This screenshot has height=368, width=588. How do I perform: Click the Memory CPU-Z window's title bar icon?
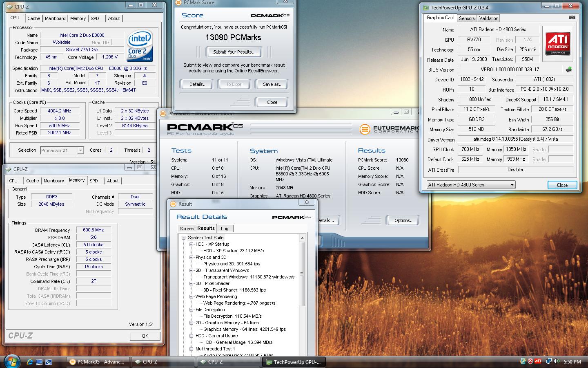(x=9, y=169)
